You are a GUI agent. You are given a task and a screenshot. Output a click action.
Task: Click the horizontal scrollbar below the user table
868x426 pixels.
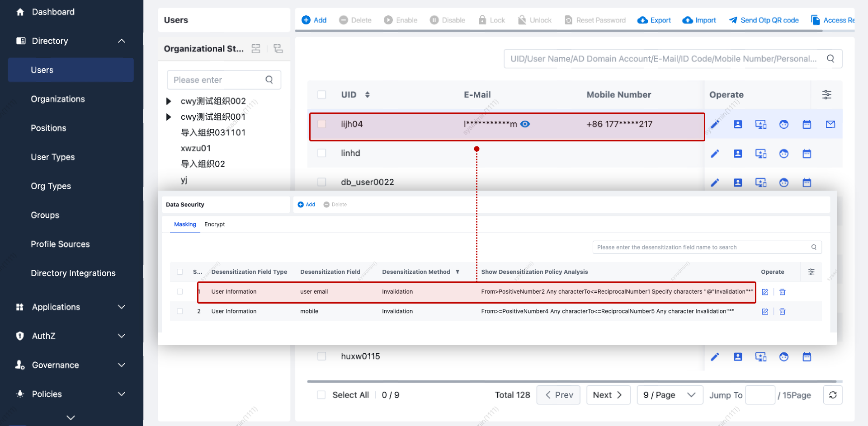(571, 382)
